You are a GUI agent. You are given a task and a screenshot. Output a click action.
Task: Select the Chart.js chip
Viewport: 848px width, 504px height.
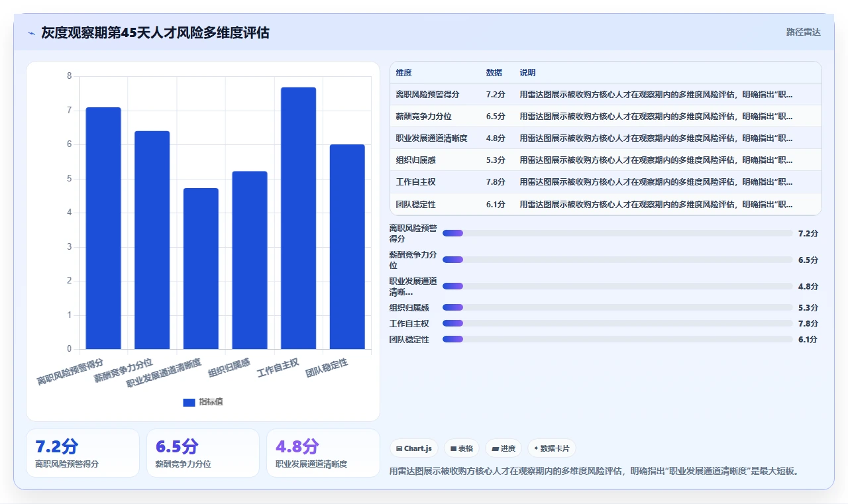(x=414, y=448)
